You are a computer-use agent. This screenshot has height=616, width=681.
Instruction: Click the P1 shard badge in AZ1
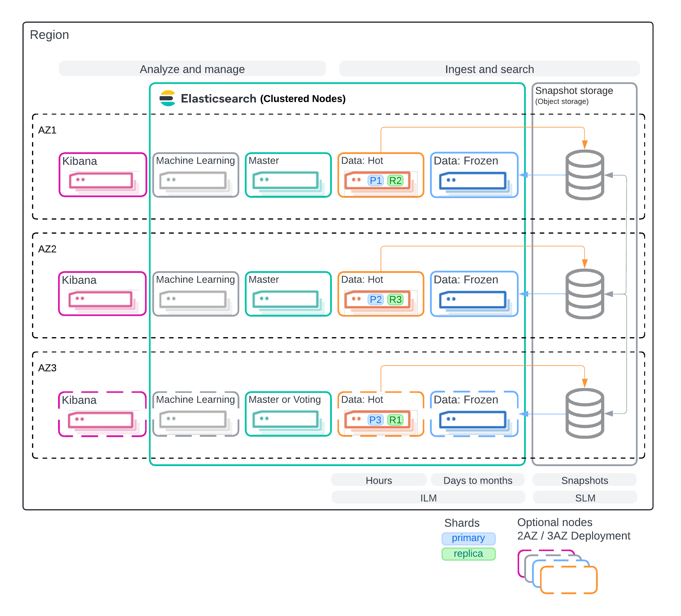375,180
